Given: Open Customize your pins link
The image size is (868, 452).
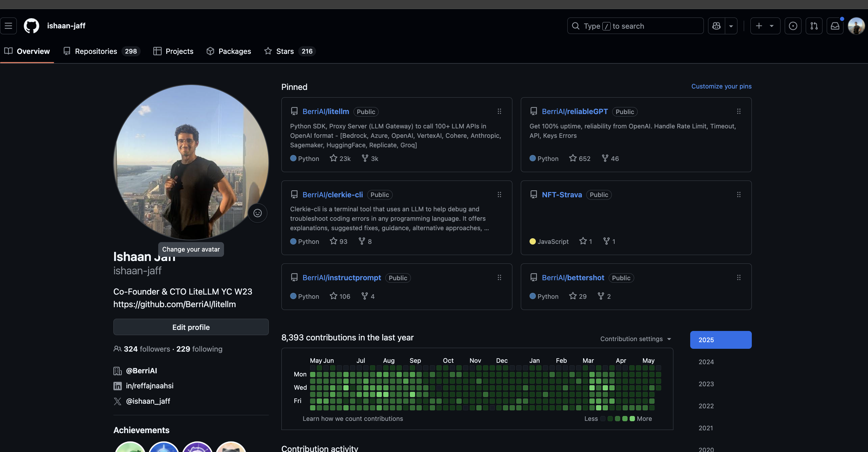Looking at the screenshot, I should click(721, 86).
